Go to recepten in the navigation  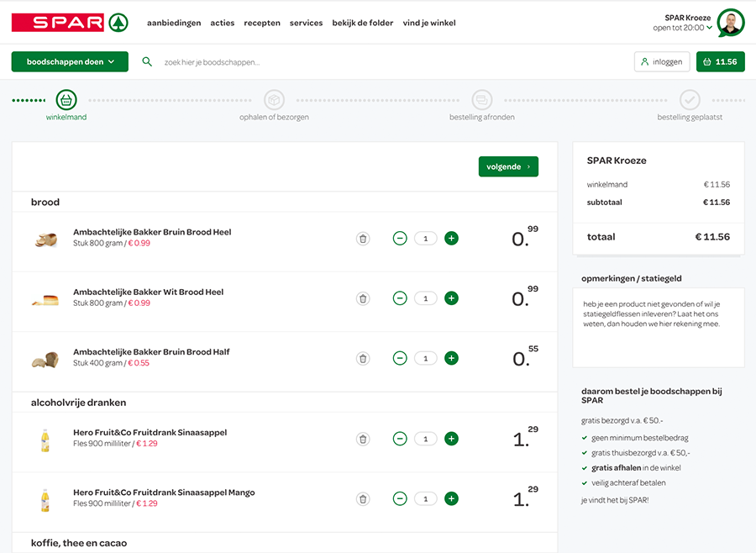coord(262,23)
